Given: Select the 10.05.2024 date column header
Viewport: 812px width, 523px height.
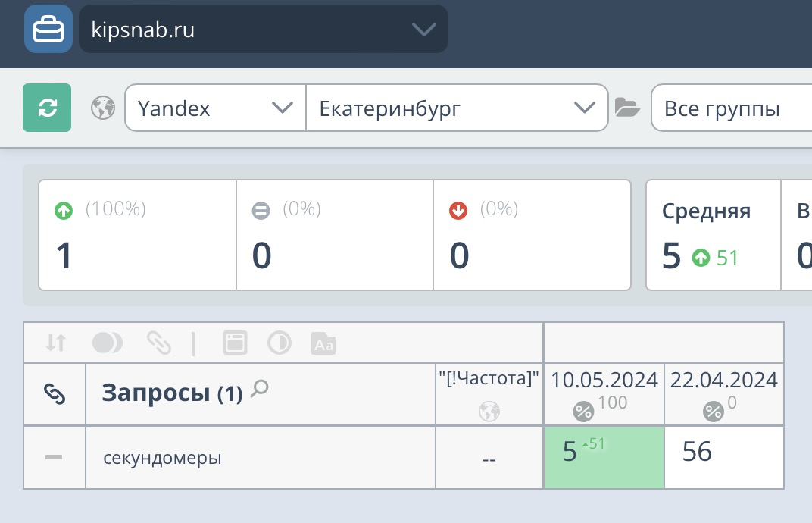Looking at the screenshot, I should pyautogui.click(x=604, y=380).
